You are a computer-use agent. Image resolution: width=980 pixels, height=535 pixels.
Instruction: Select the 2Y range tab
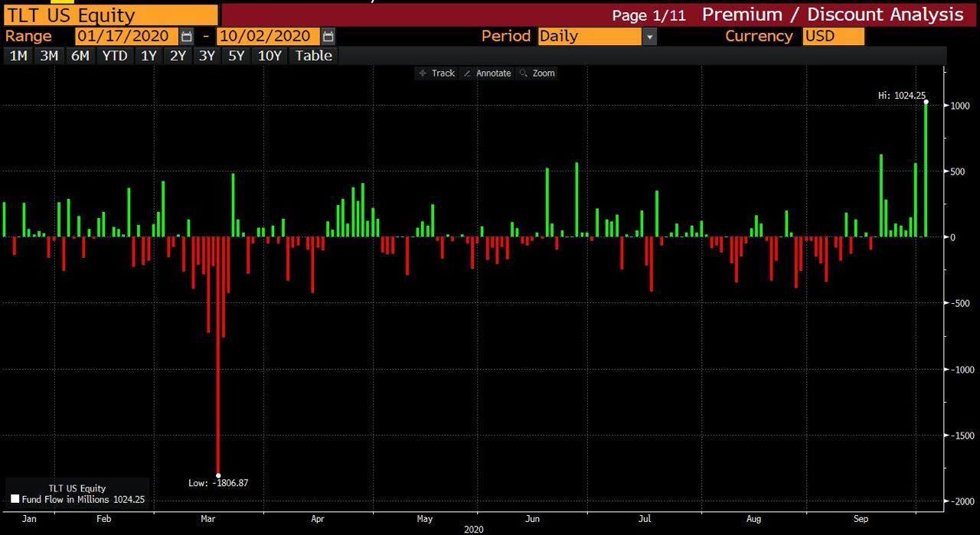178,55
